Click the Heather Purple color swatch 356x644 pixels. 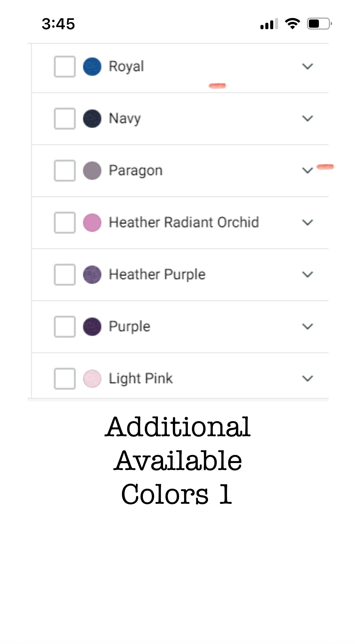[92, 274]
